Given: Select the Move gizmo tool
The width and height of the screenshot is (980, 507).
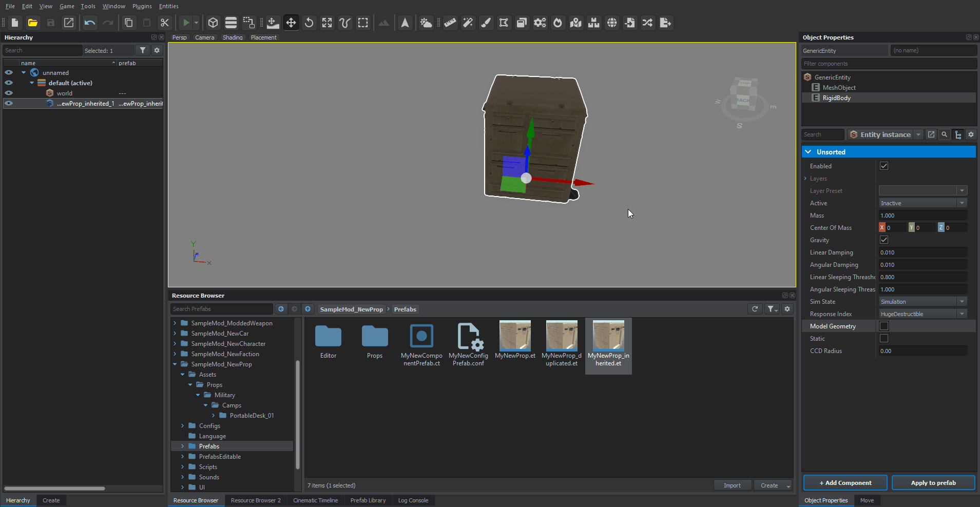Looking at the screenshot, I should tap(291, 23).
